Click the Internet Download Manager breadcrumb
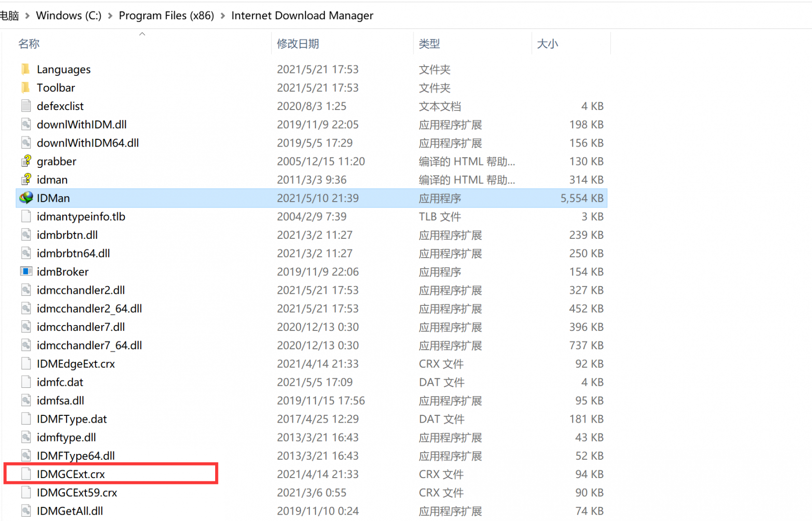Screen dimensions: 812x521 click(303, 15)
